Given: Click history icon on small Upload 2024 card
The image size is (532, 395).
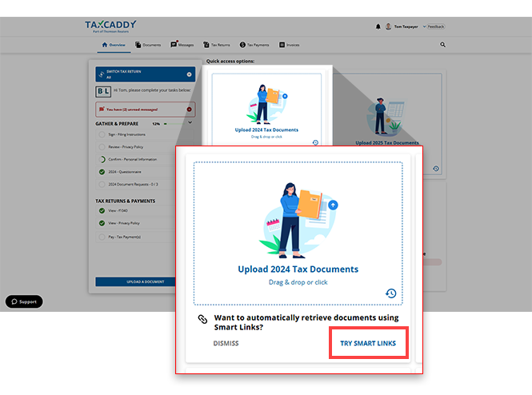Looking at the screenshot, I should coord(315,142).
